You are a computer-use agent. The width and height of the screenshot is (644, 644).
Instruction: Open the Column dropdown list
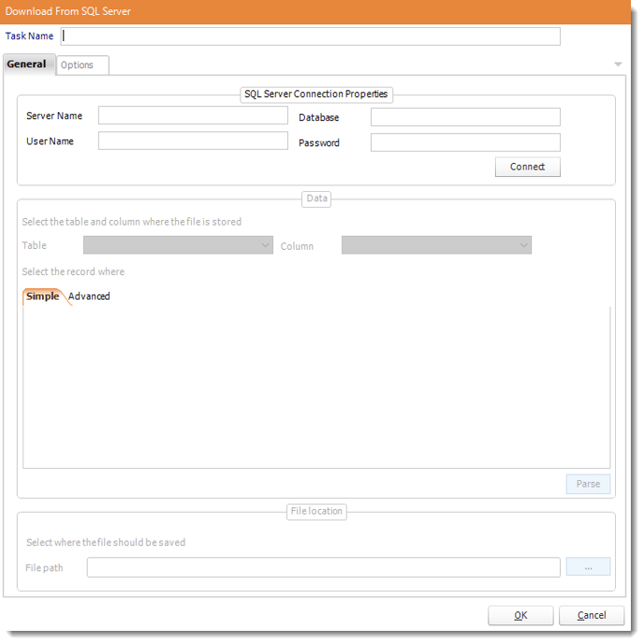coord(436,245)
